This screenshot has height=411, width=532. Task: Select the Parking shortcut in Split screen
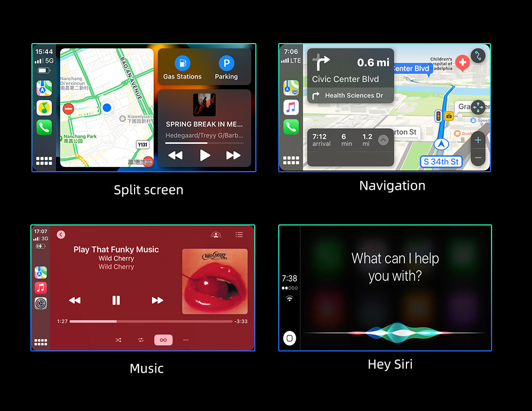tap(226, 68)
